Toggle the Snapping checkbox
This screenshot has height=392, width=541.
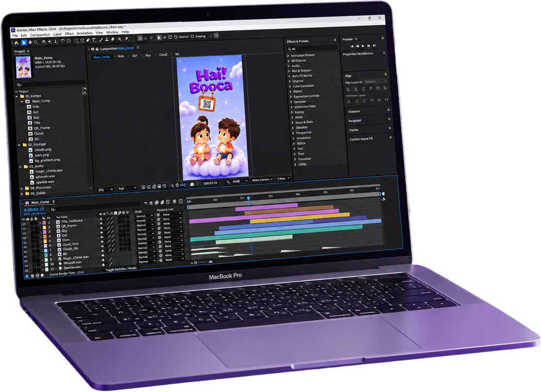(192, 36)
